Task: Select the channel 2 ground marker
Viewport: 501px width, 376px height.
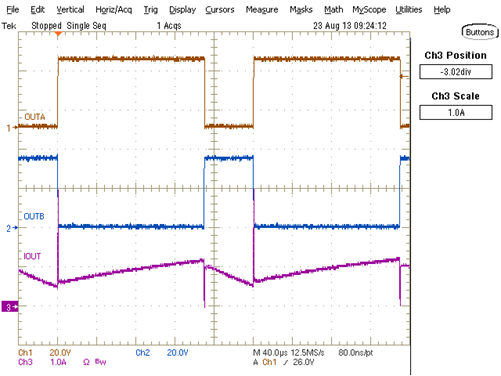Action: coord(11,228)
